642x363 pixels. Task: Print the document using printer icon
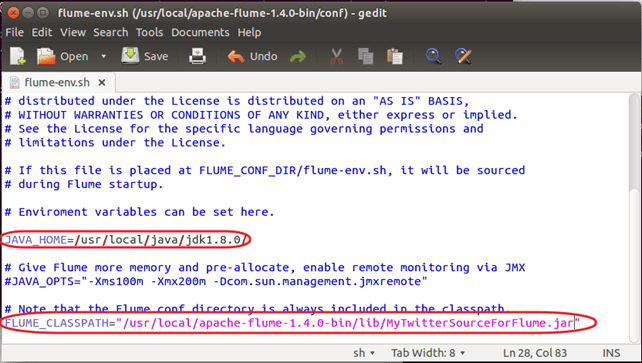pos(197,56)
